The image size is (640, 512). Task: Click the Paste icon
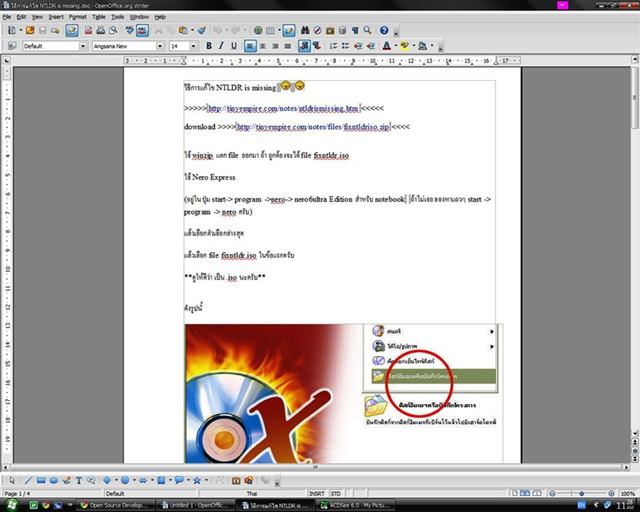[x=183, y=31]
